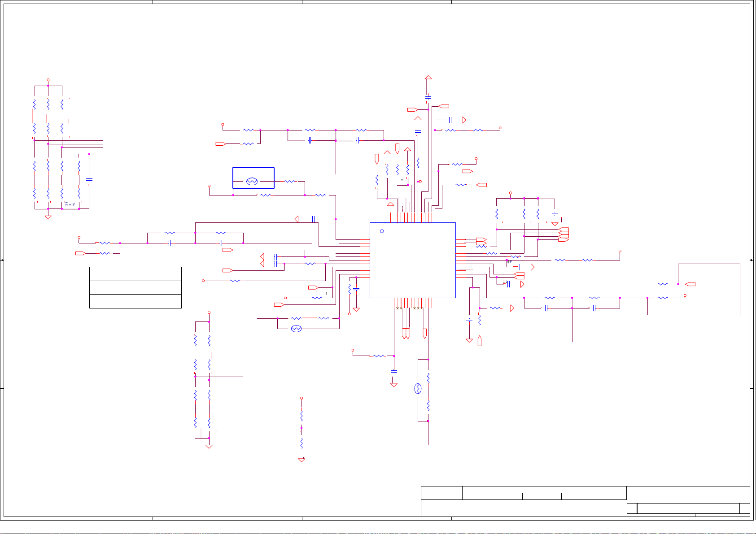Select the ground symbol below the top-left resistor ladder

[48, 217]
